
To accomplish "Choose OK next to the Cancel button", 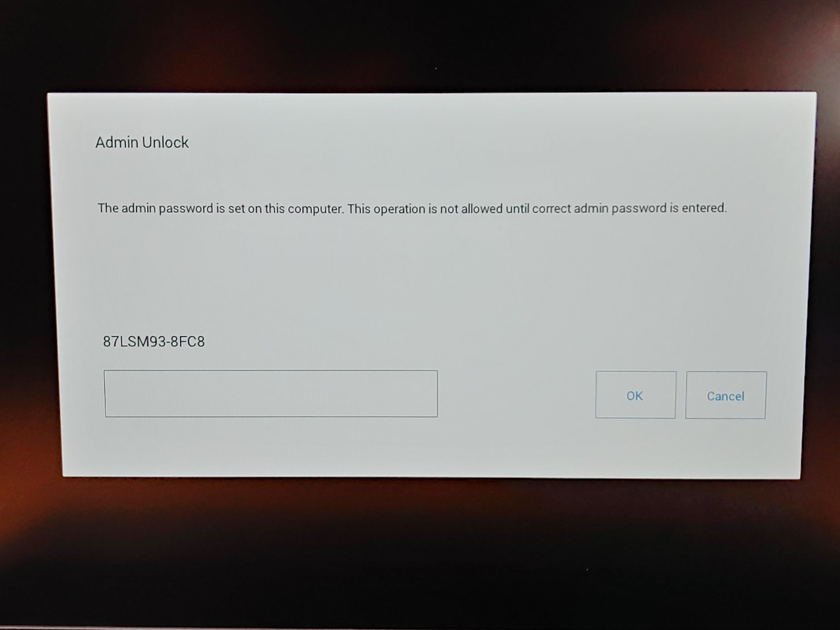I will click(635, 395).
